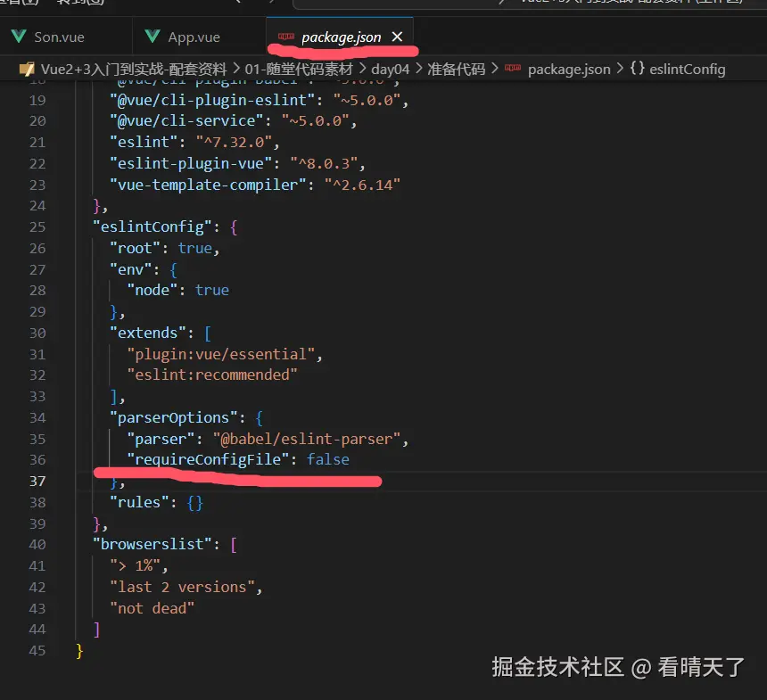Image resolution: width=767 pixels, height=700 pixels.
Task: Click the empty braces on rules line
Action: pyautogui.click(x=194, y=502)
